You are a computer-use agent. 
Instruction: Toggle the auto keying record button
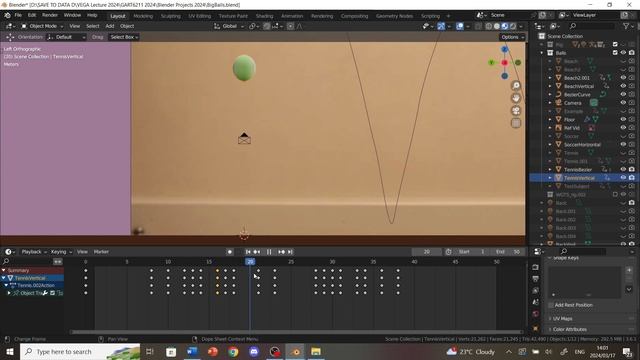230,252
